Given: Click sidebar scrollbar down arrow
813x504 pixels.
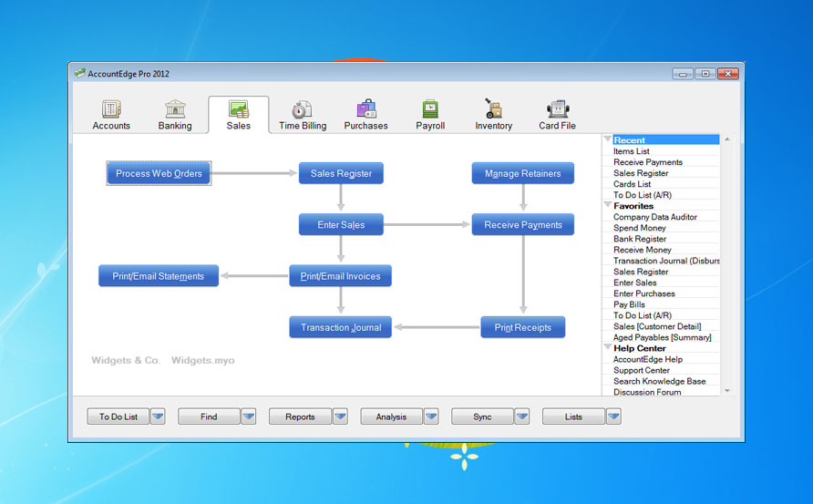Looking at the screenshot, I should point(727,391).
